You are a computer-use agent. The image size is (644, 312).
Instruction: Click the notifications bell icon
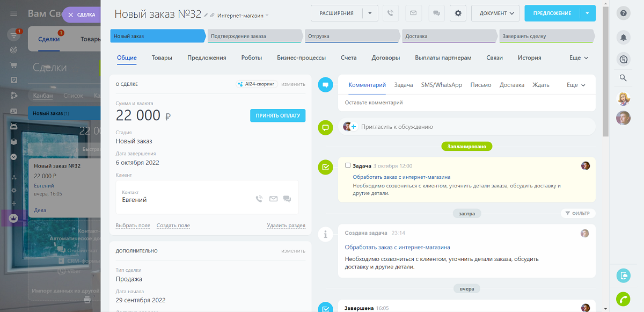pos(623,37)
